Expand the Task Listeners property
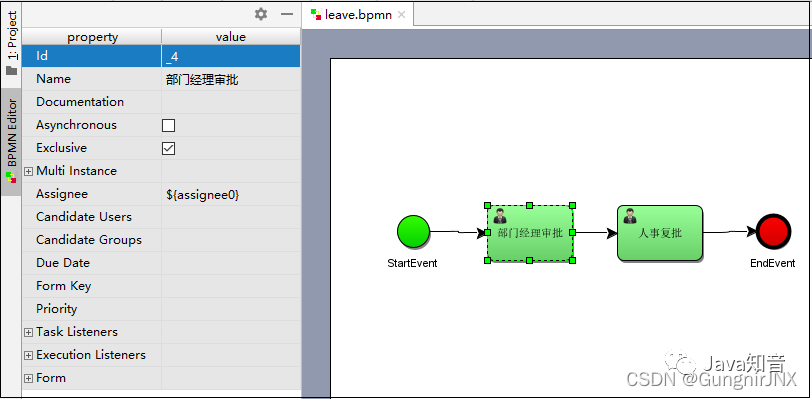The height and width of the screenshot is (399, 812). pos(28,333)
